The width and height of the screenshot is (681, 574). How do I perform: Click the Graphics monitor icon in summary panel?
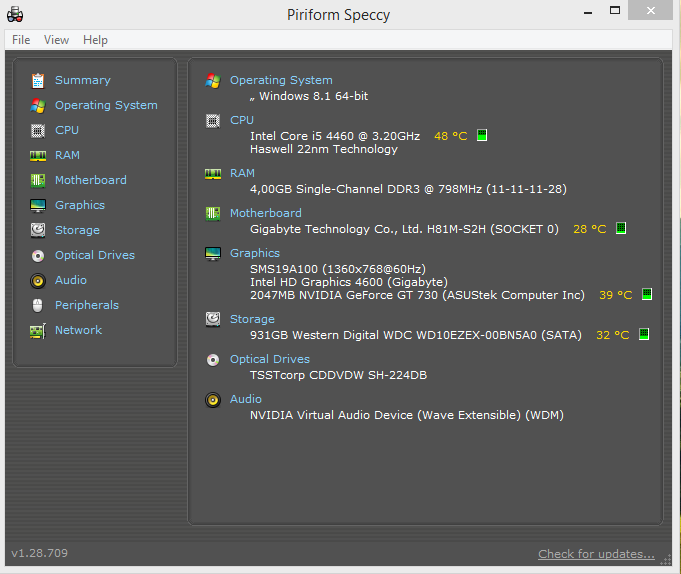click(x=213, y=254)
